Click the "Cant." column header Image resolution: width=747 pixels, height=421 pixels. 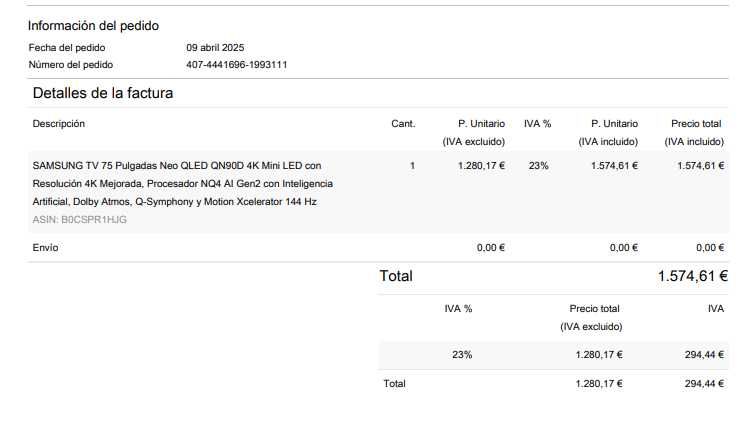click(403, 124)
